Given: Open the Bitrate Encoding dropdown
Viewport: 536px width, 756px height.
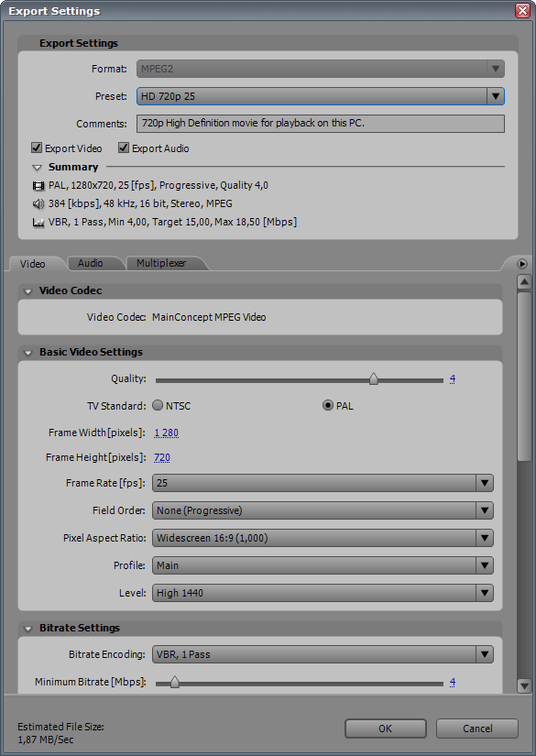Looking at the screenshot, I should (323, 654).
